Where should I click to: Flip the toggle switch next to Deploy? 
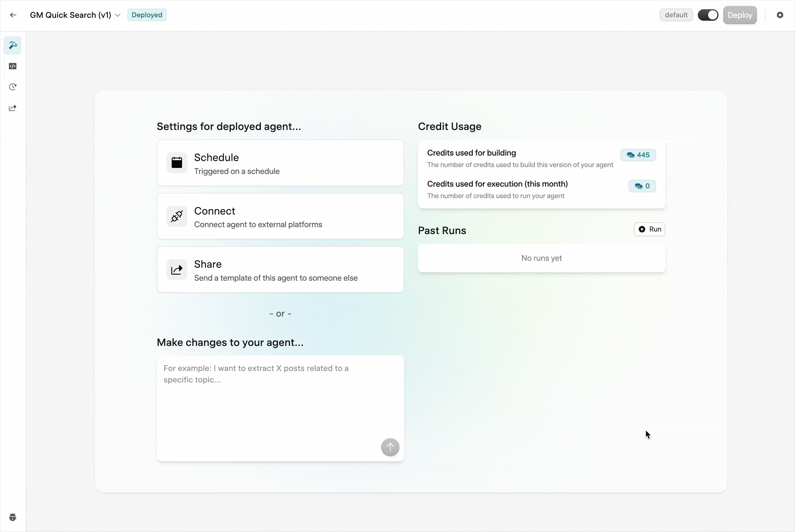[708, 15]
